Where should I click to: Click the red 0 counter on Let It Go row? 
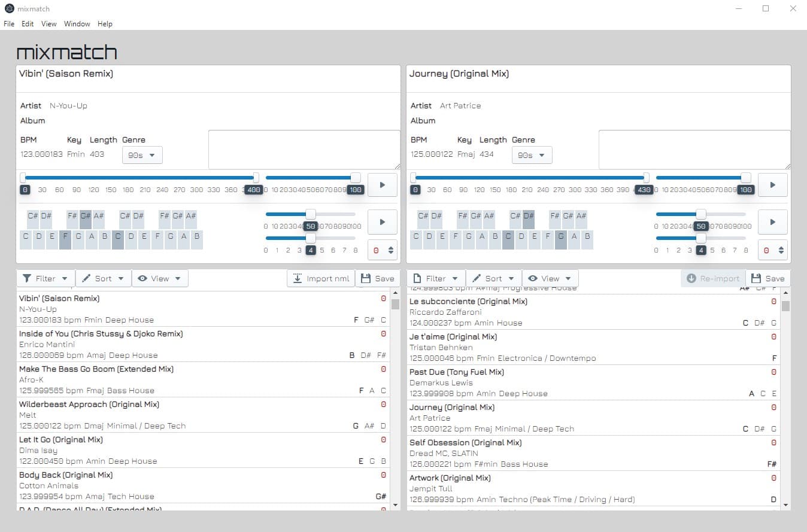tap(384, 440)
